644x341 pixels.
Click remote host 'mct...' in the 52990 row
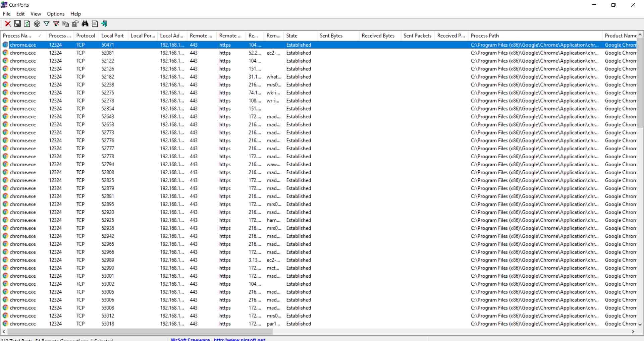tap(273, 268)
